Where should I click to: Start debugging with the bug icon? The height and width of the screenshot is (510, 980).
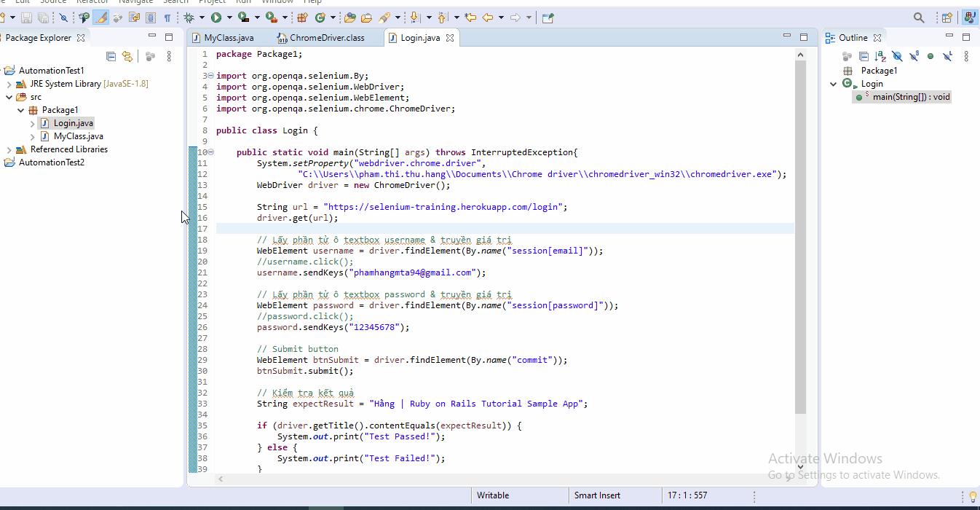click(x=189, y=17)
